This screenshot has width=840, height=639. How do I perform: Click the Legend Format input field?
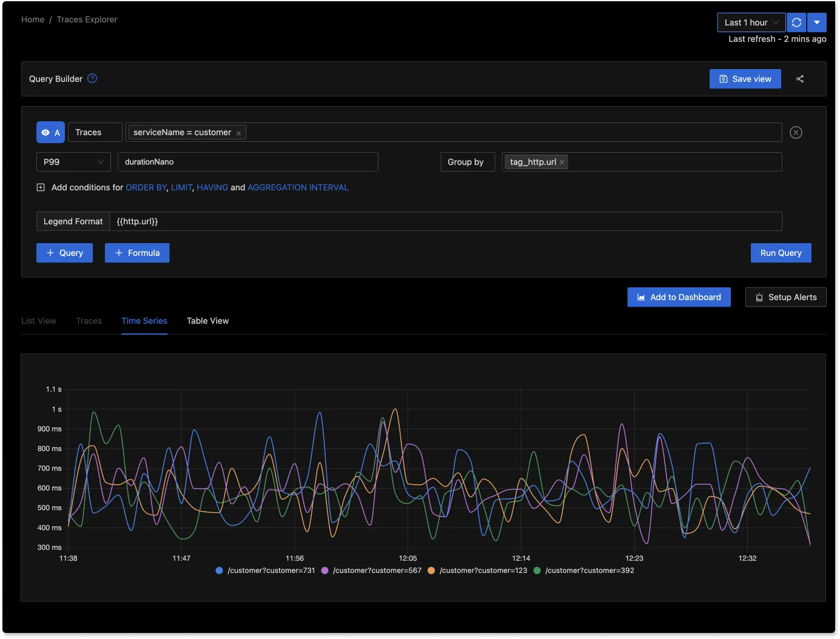coord(446,221)
